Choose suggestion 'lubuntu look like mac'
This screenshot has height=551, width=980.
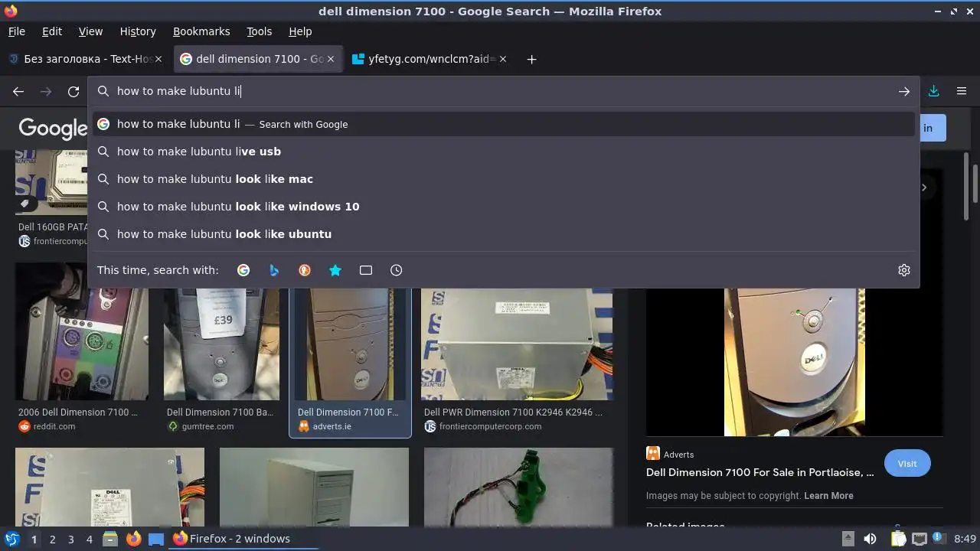tap(504, 179)
